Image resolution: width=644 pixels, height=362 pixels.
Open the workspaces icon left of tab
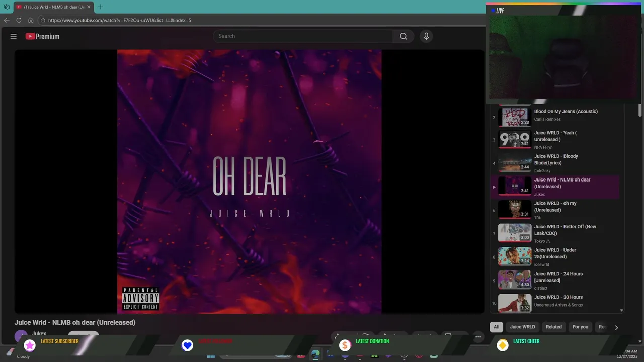(7, 7)
